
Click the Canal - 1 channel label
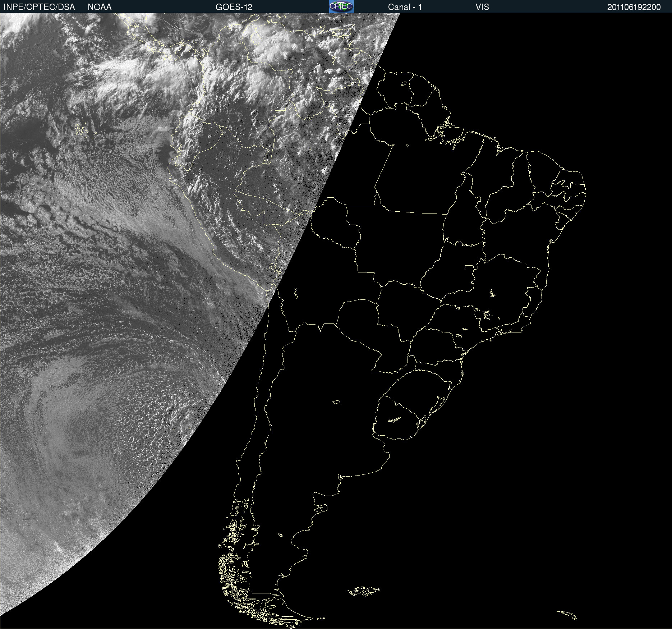point(405,7)
